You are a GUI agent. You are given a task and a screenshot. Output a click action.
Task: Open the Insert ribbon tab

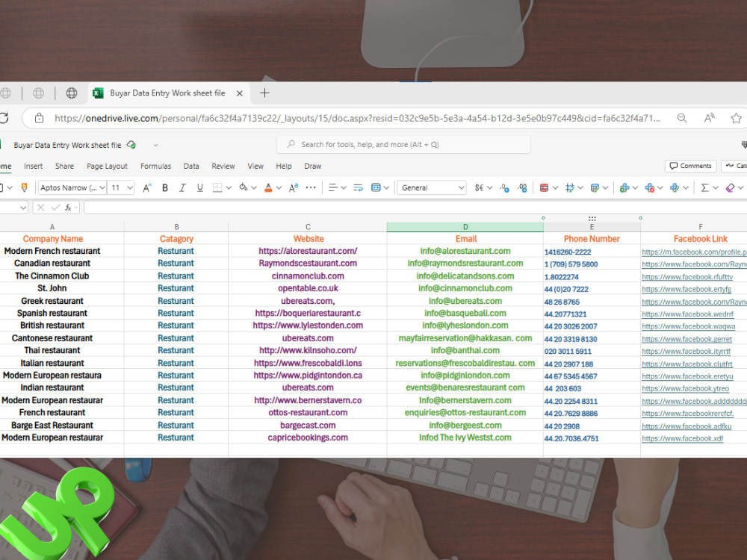[34, 167]
